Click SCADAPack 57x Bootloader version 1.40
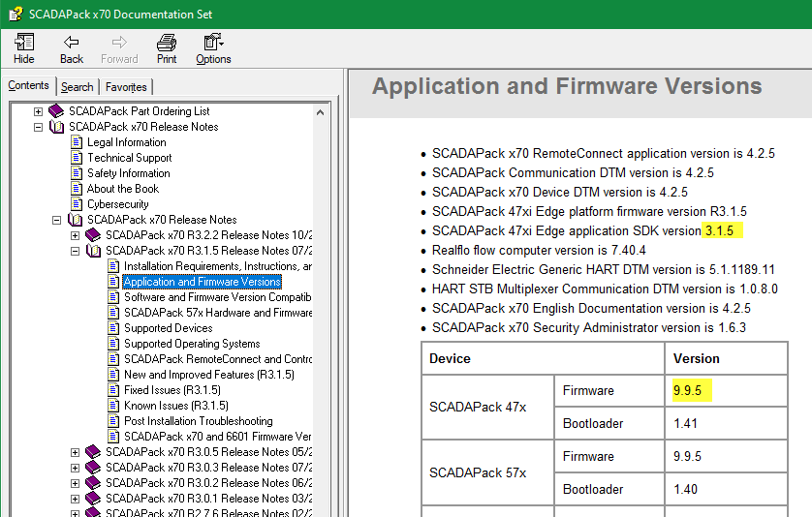This screenshot has height=517, width=812. coord(686,489)
